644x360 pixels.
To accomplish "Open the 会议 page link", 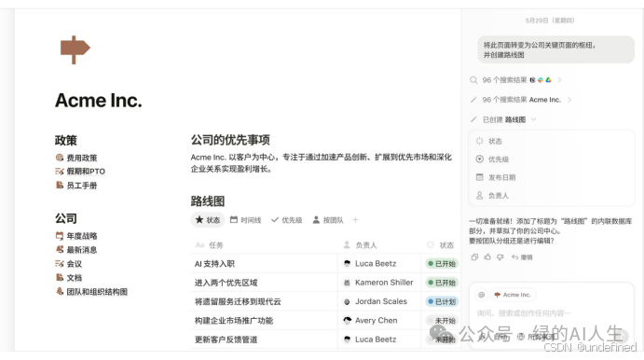I will 69,264.
